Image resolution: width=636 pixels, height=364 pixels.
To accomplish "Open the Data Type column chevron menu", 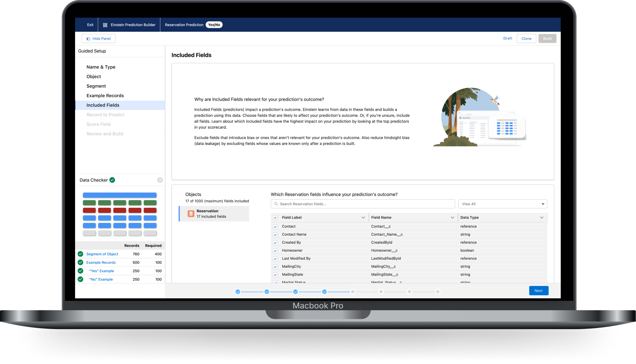I will pyautogui.click(x=542, y=218).
